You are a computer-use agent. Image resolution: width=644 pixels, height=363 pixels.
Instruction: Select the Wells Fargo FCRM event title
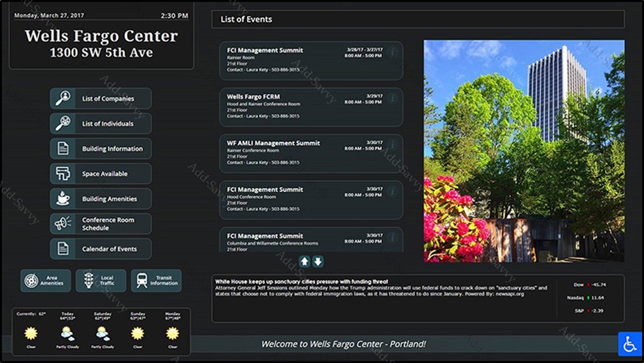point(253,96)
